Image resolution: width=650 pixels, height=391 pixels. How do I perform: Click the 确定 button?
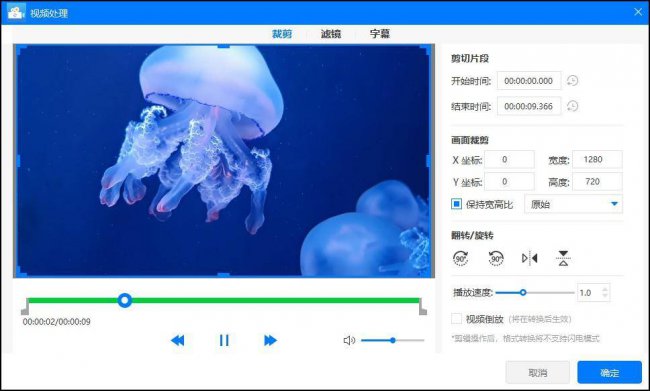[x=609, y=372]
